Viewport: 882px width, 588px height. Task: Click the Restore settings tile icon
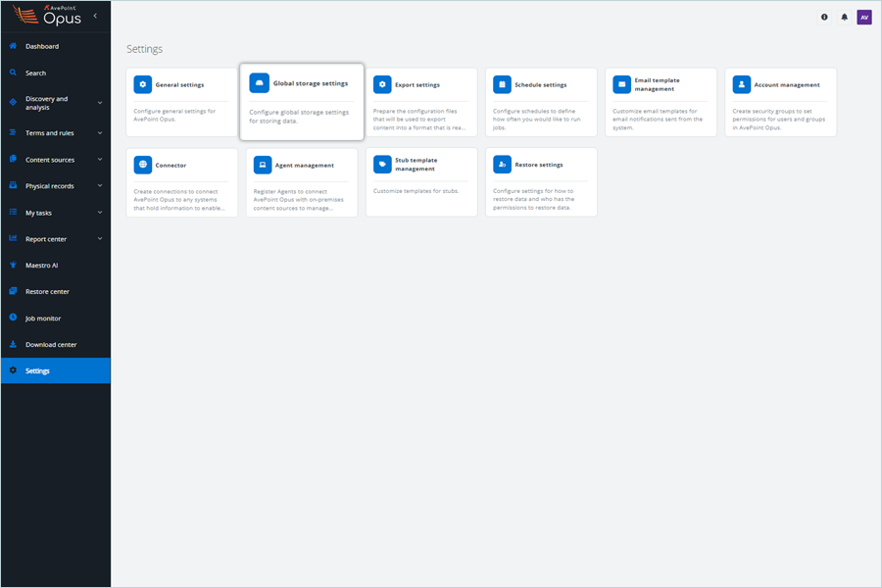tap(503, 165)
